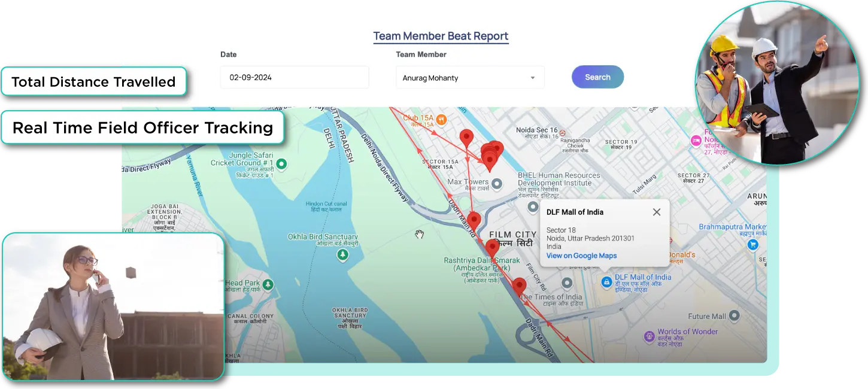Screen dimensions: 868x389
Task: Open the View on Google Maps link
Action: (581, 256)
